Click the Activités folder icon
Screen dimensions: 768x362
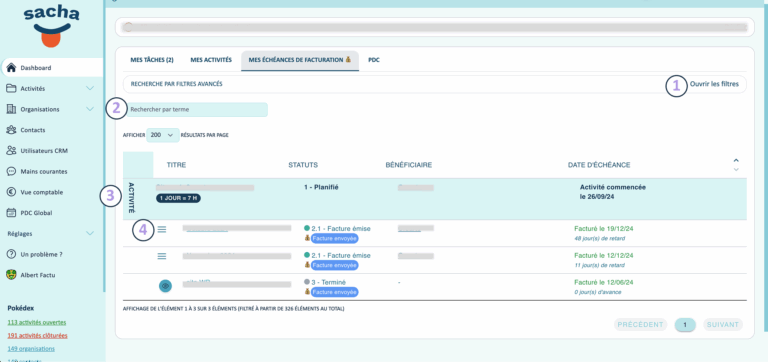click(x=11, y=89)
